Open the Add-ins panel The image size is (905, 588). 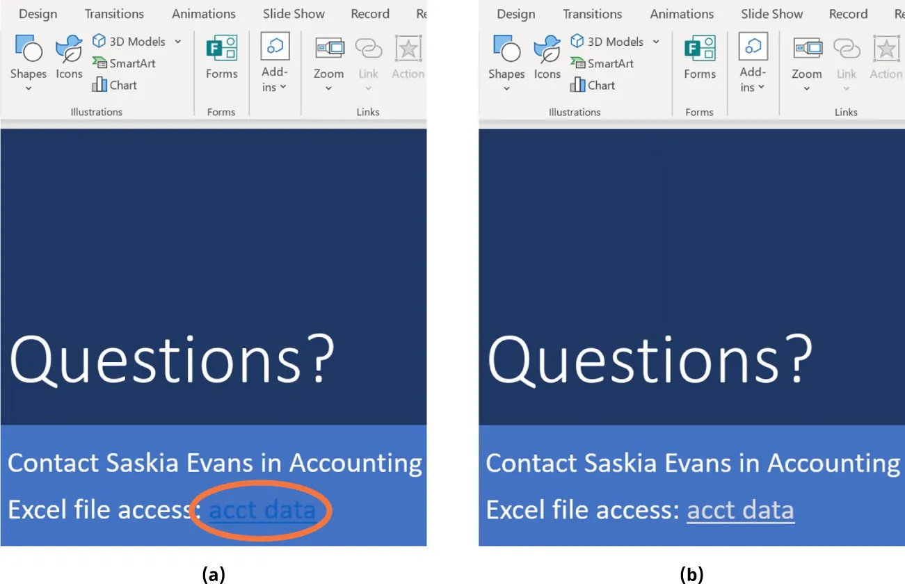275,48
